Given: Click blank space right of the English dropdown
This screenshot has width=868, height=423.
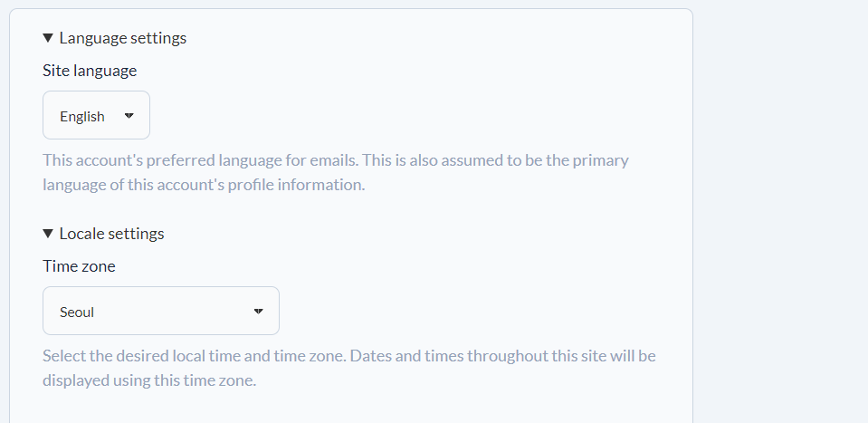Looking at the screenshot, I should (x=407, y=115).
